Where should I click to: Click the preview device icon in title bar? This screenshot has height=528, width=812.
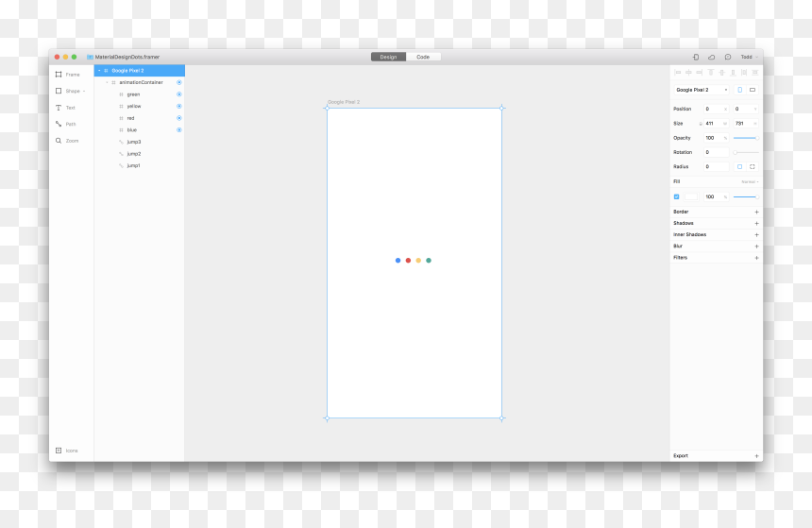[x=696, y=57]
